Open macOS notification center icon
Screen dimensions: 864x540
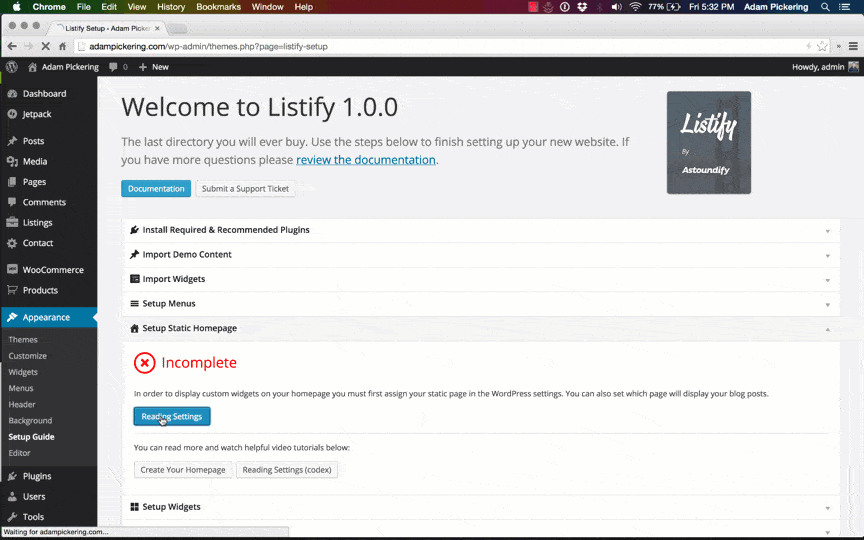point(844,7)
